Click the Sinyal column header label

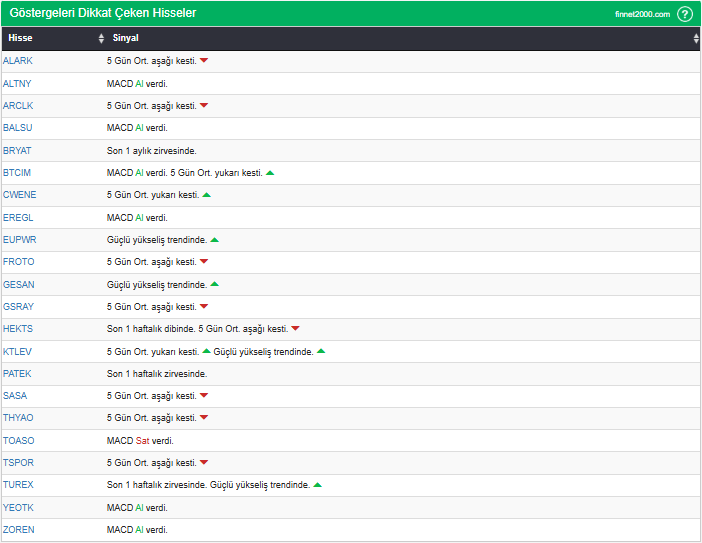(x=126, y=38)
